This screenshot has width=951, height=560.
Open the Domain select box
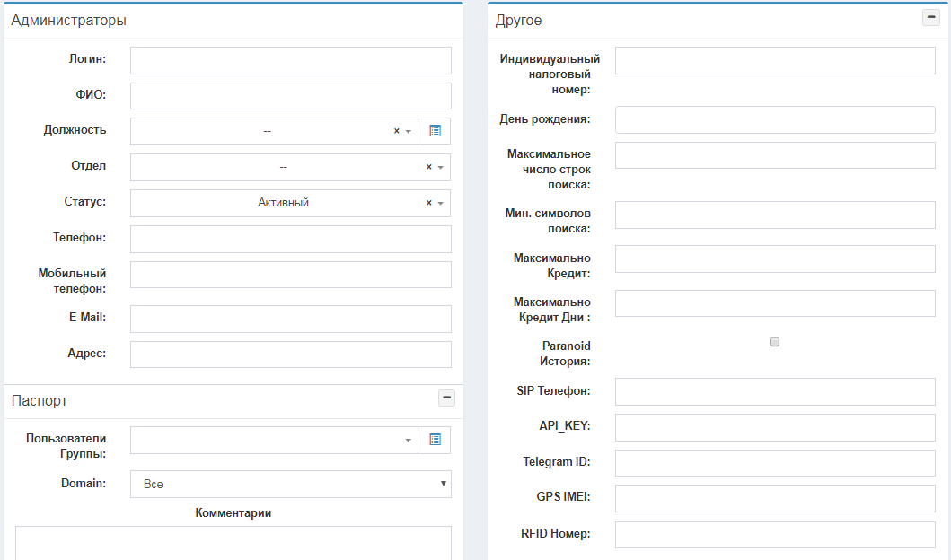[x=290, y=484]
